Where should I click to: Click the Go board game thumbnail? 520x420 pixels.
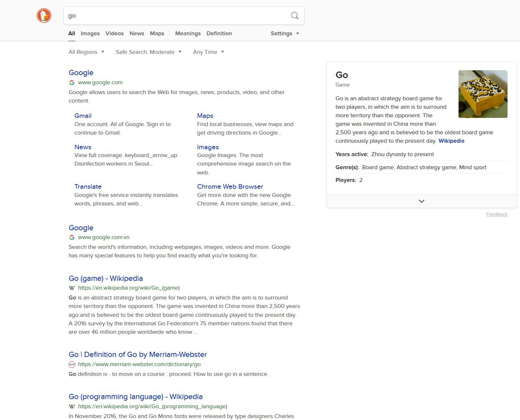(x=483, y=94)
